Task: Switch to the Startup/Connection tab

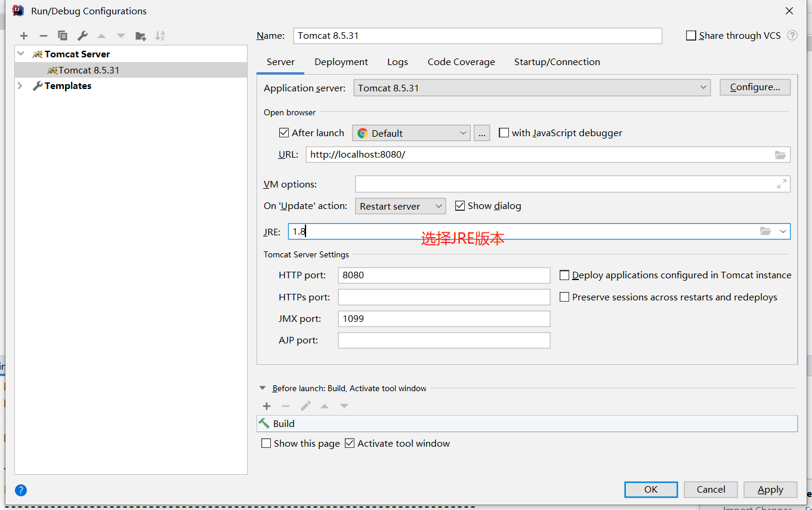Action: coord(557,62)
